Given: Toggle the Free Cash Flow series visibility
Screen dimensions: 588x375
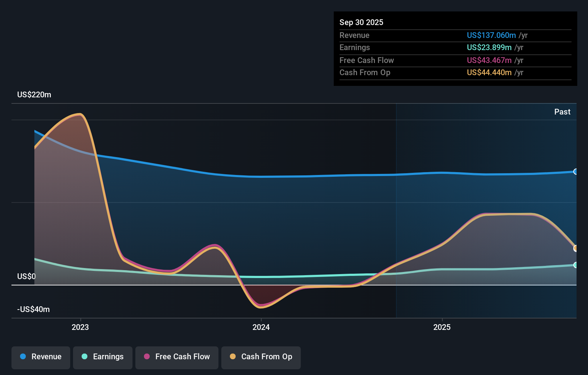Looking at the screenshot, I should point(177,357).
